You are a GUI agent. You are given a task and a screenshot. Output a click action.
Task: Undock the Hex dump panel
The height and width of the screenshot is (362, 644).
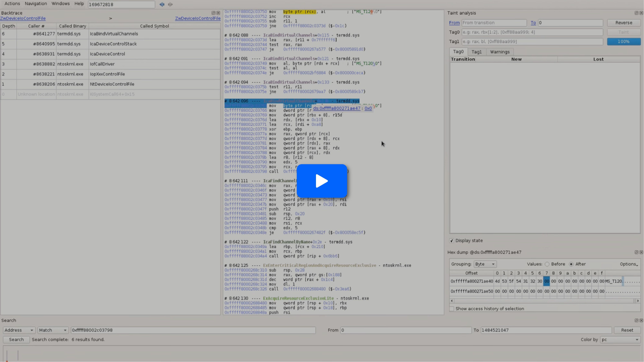point(636,252)
